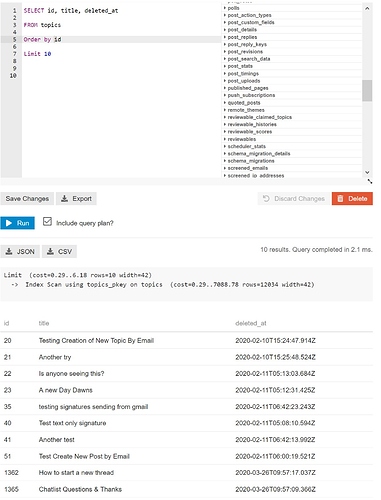The width and height of the screenshot is (381, 500).
Task: Expand the reviewables table
Action: click(x=240, y=139)
